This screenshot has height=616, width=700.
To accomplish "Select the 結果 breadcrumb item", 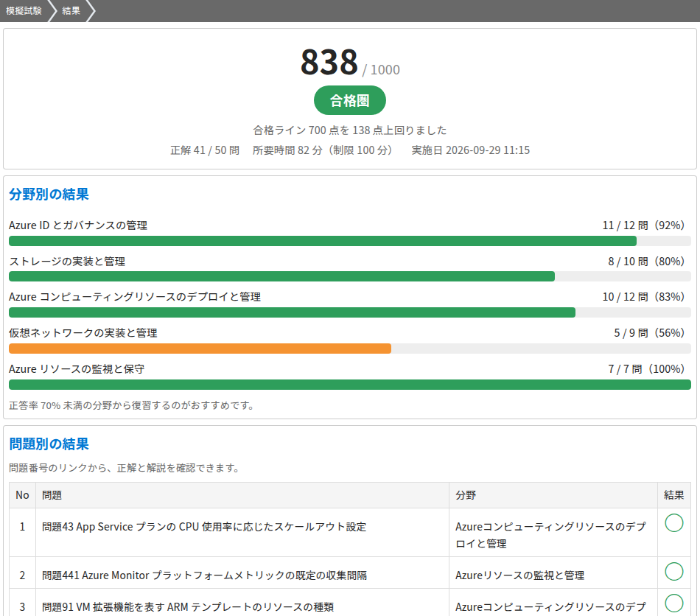I will tap(71, 11).
